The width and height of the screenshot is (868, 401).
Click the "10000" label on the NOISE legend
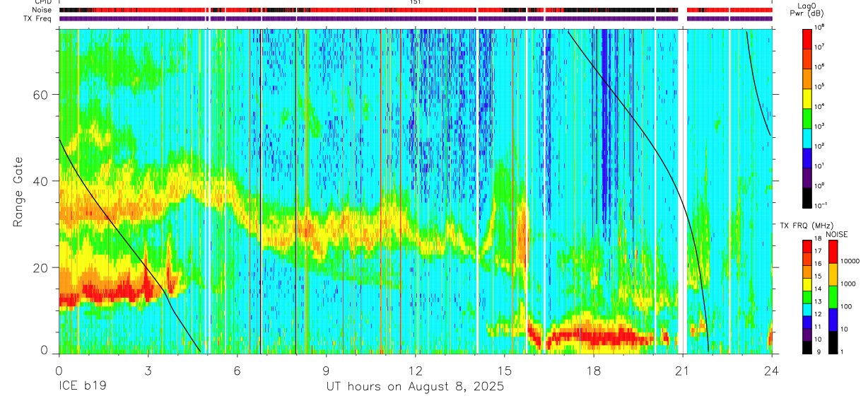pos(850,260)
